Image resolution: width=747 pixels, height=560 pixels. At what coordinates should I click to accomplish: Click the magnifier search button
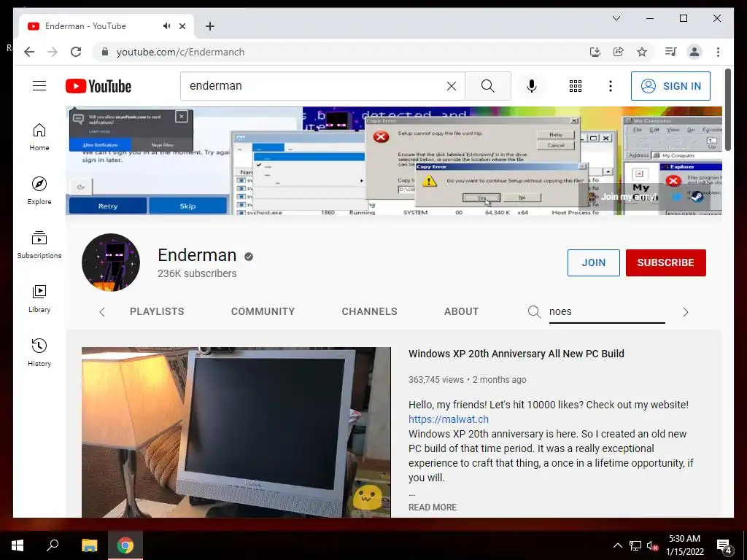488,86
